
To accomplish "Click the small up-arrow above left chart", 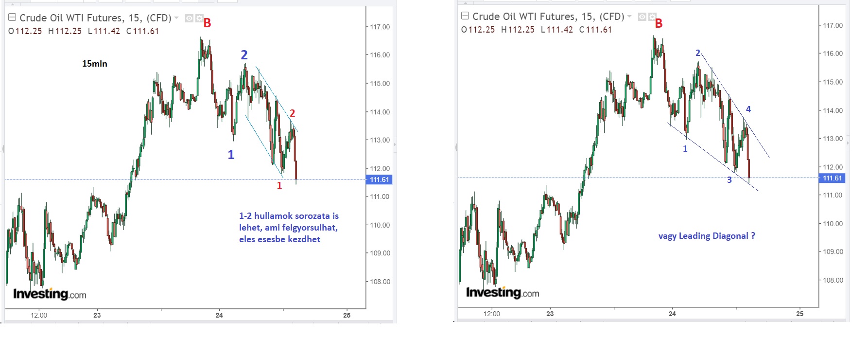I will pos(12,4).
